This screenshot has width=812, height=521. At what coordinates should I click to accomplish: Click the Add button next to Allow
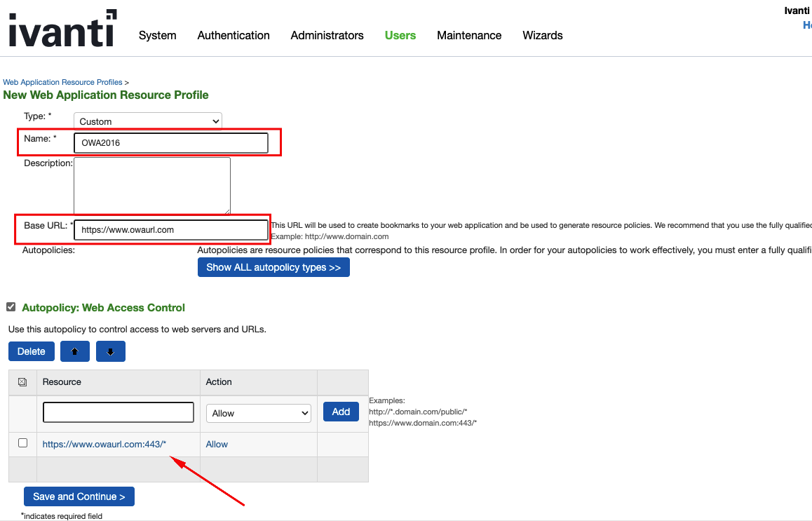[341, 412]
